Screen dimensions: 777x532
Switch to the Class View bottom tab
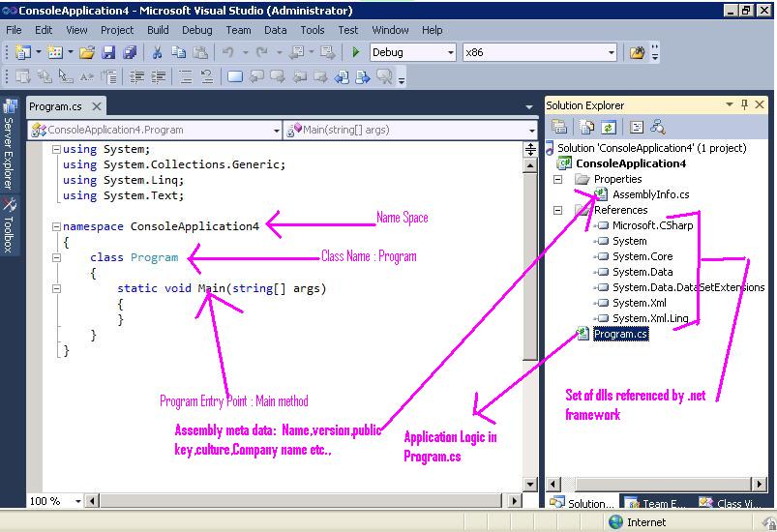click(x=730, y=503)
